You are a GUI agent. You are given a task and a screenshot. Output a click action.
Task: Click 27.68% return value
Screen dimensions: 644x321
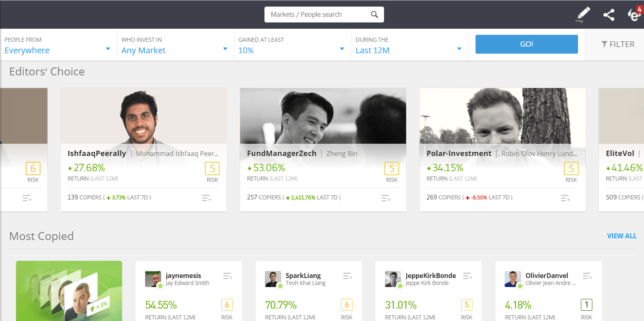[x=89, y=167]
